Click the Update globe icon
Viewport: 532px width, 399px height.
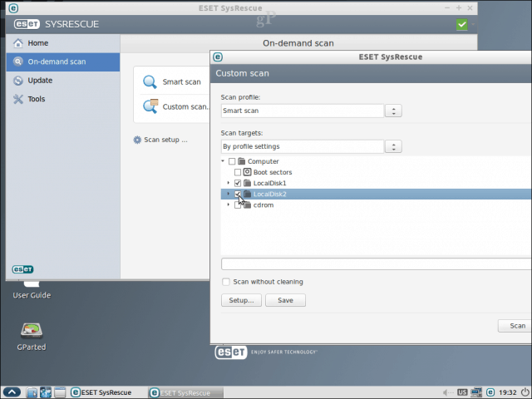tap(18, 81)
